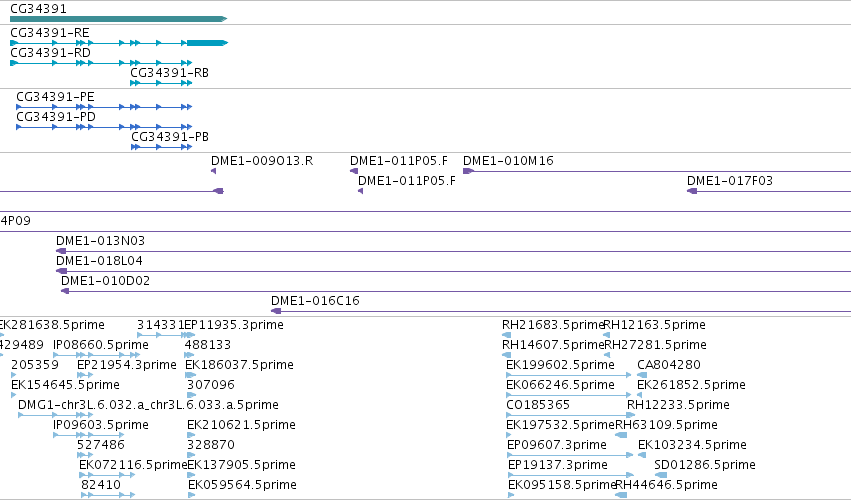The image size is (851, 500).
Task: Select the SD01286.5prime EST glyph
Action: click(661, 475)
